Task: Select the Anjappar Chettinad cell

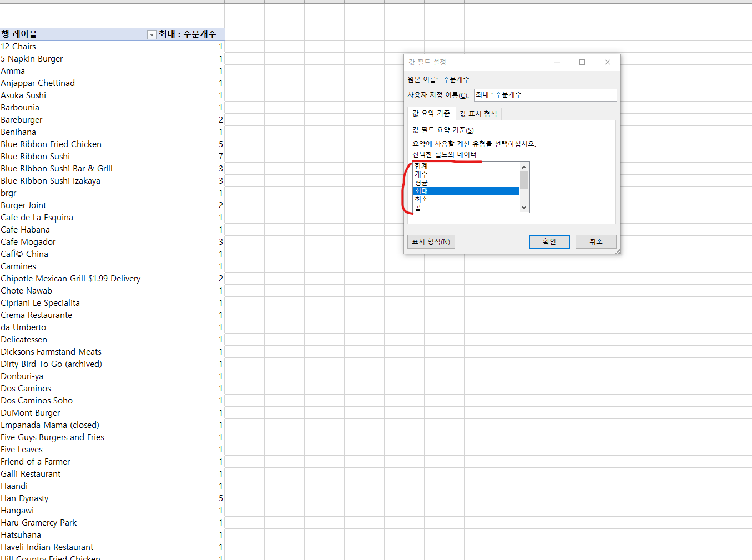Action: [x=78, y=83]
